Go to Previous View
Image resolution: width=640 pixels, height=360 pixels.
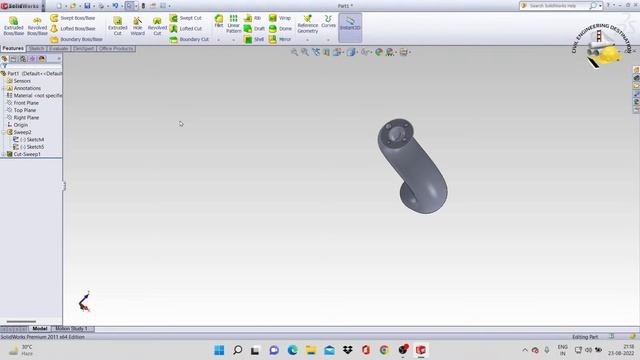pos(316,52)
